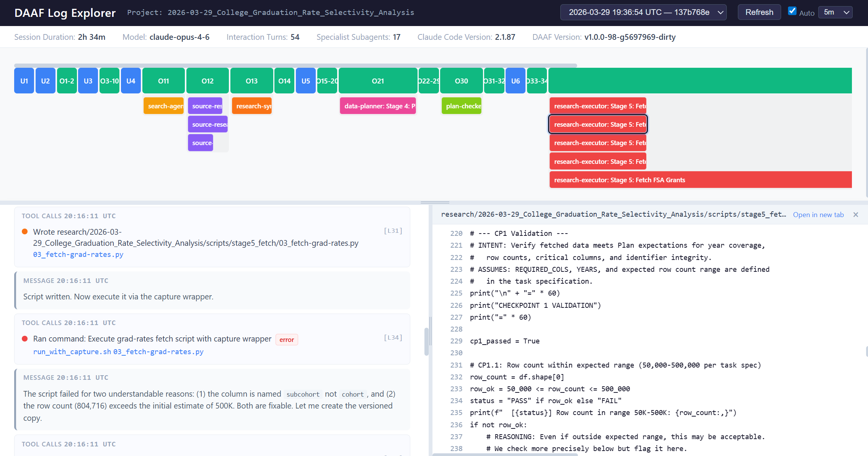Toggle the Auto refresh checkbox
This screenshot has width=868, height=456.
coord(792,11)
